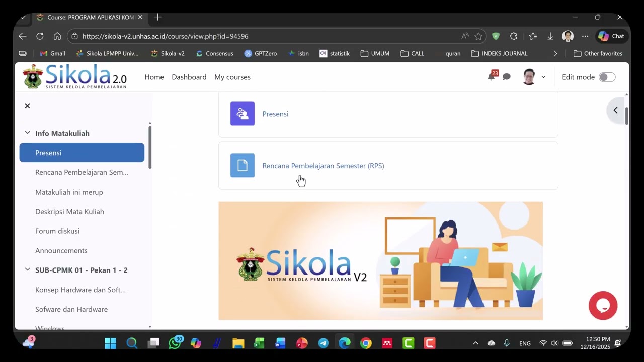Screen dimensions: 644x362
Task: Open the Consensus bookmark
Action: click(x=214, y=53)
